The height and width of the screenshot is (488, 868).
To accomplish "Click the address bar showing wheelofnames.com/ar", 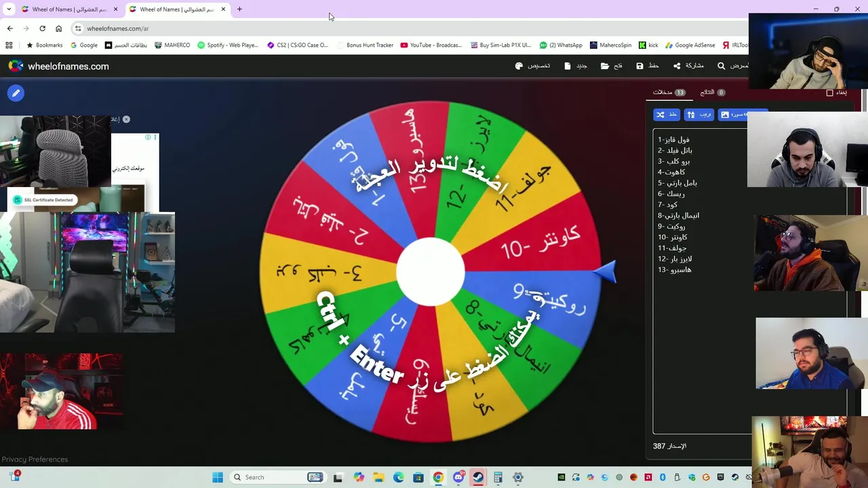I will (x=407, y=28).
